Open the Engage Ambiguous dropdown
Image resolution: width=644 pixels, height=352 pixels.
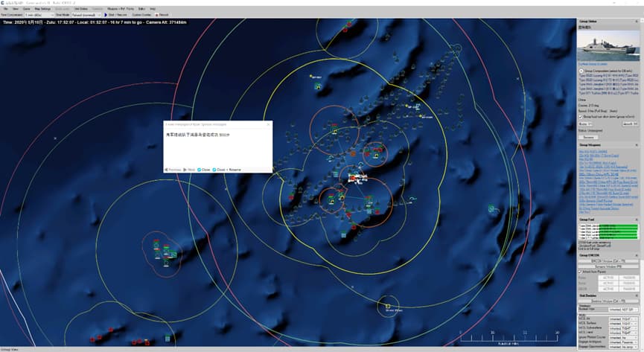pyautogui.click(x=623, y=342)
